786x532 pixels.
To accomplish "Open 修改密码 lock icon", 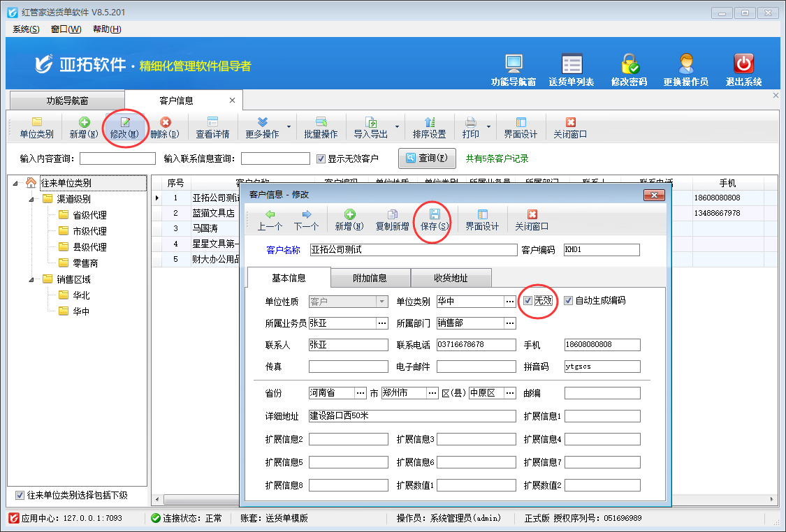I will tap(629, 64).
